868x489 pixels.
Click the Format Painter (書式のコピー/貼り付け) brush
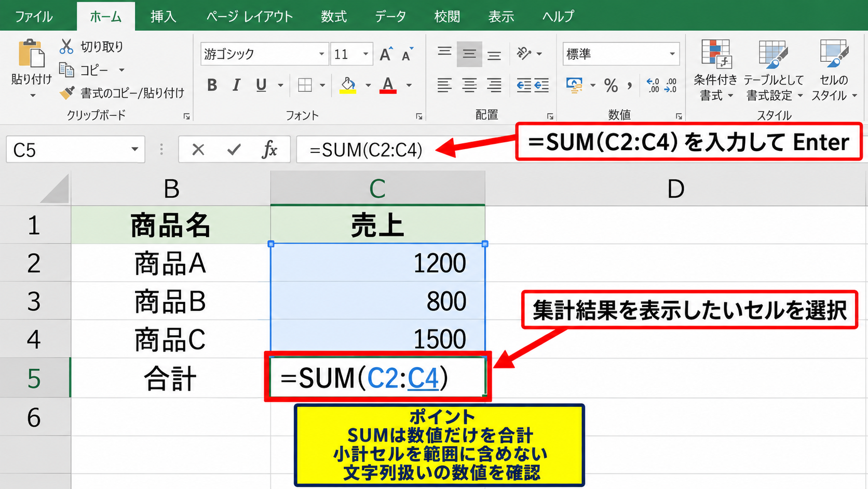[67, 92]
